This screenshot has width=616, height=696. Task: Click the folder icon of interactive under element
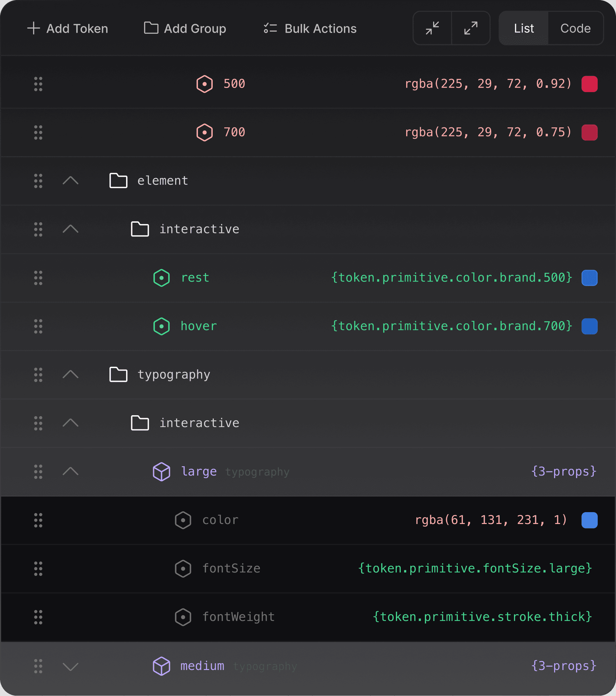point(140,229)
